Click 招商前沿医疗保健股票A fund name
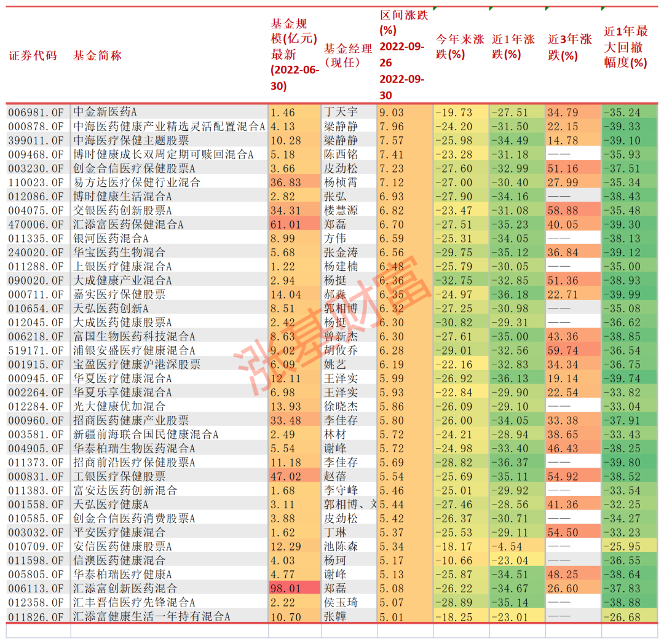This screenshot has width=664, height=644. (x=134, y=461)
